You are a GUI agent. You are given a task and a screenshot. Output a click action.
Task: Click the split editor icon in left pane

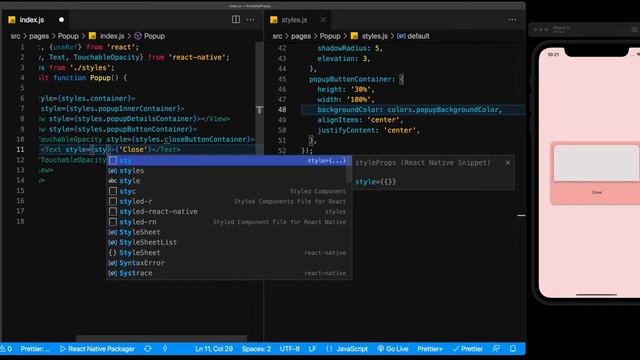pos(236,19)
